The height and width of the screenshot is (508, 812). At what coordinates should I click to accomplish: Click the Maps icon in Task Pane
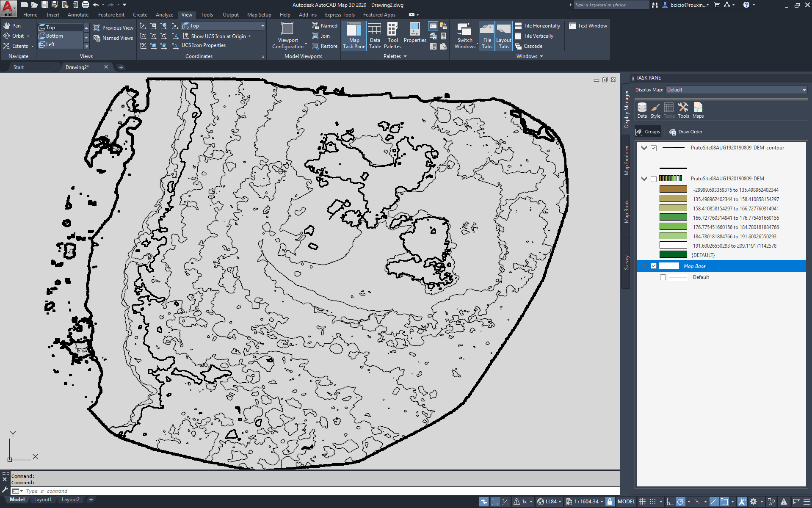pyautogui.click(x=698, y=110)
